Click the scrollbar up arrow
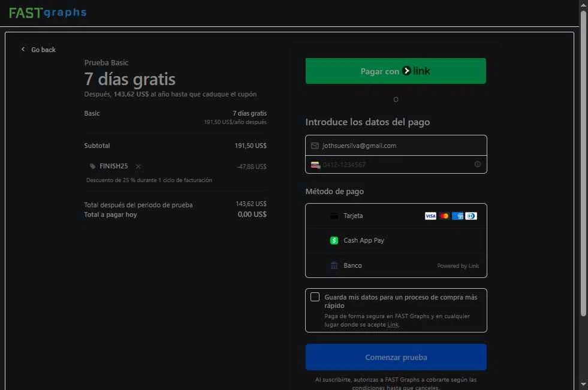Viewport: 588px width, 390px height. [x=583, y=4]
